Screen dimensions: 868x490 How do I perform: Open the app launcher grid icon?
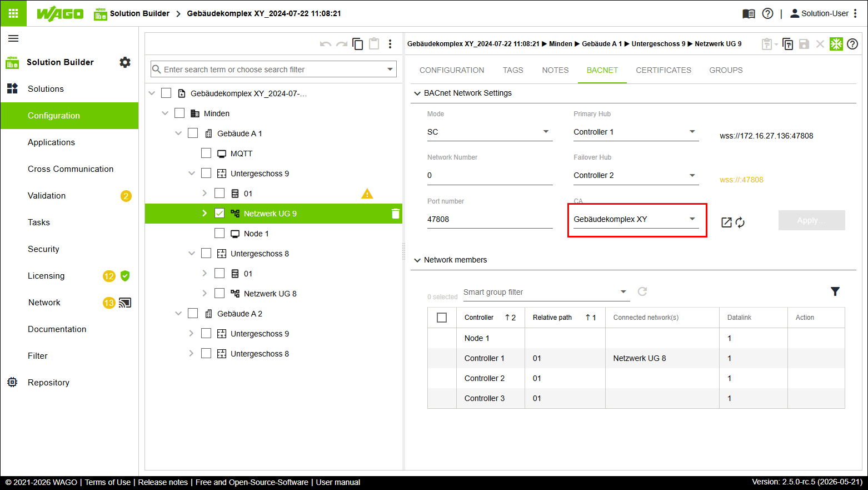13,13
